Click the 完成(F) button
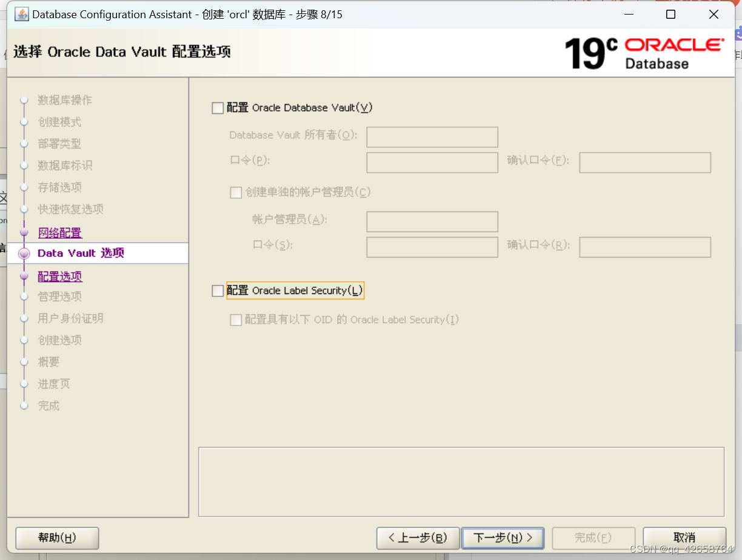This screenshot has height=560, width=742. pyautogui.click(x=593, y=538)
